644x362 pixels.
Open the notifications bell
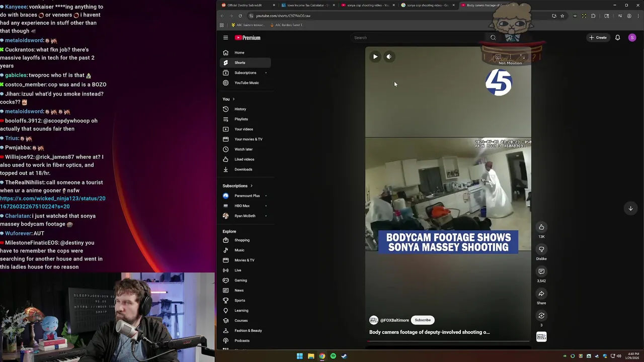pos(617,38)
